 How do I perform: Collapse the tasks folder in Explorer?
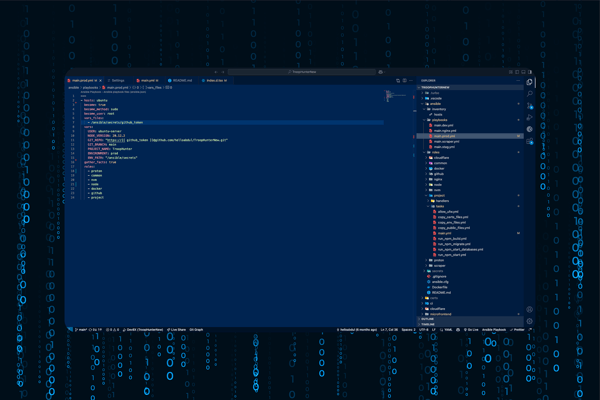click(439, 206)
